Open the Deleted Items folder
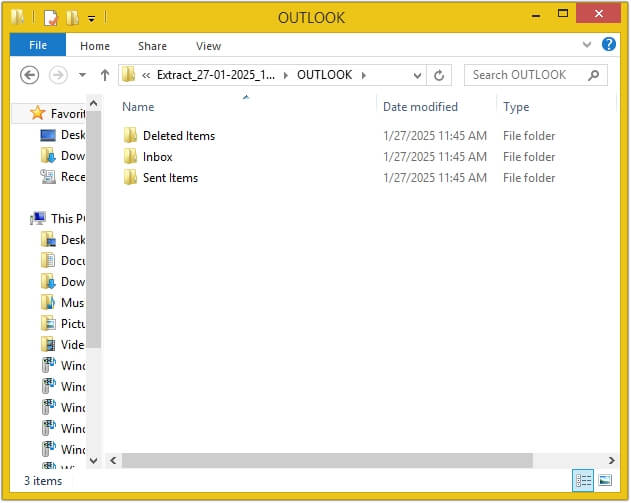This screenshot has width=631, height=503. [178, 136]
